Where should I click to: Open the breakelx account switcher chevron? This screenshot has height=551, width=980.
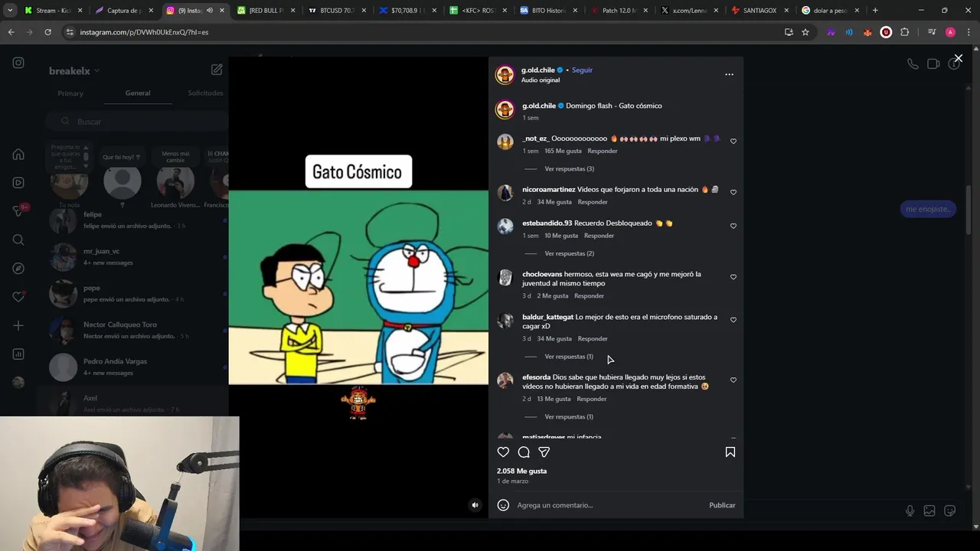[x=97, y=71]
